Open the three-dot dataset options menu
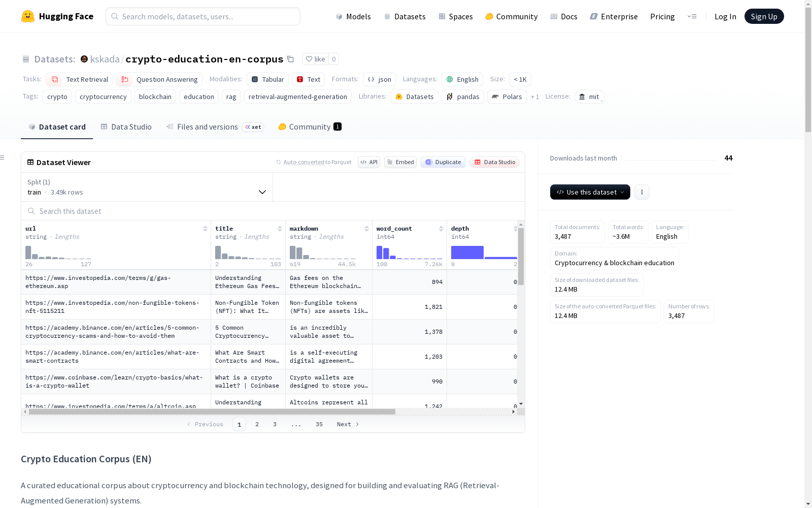The height and width of the screenshot is (508, 812). pos(642,192)
